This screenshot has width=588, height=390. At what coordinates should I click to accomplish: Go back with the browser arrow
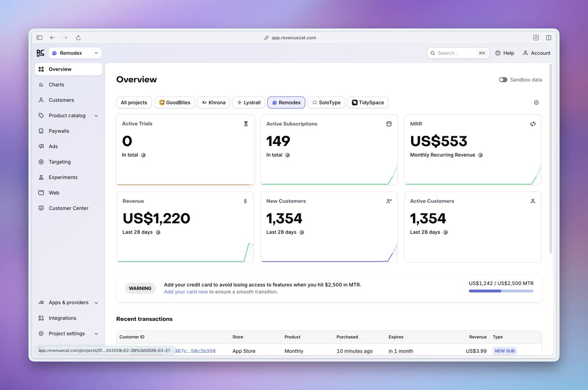click(52, 37)
